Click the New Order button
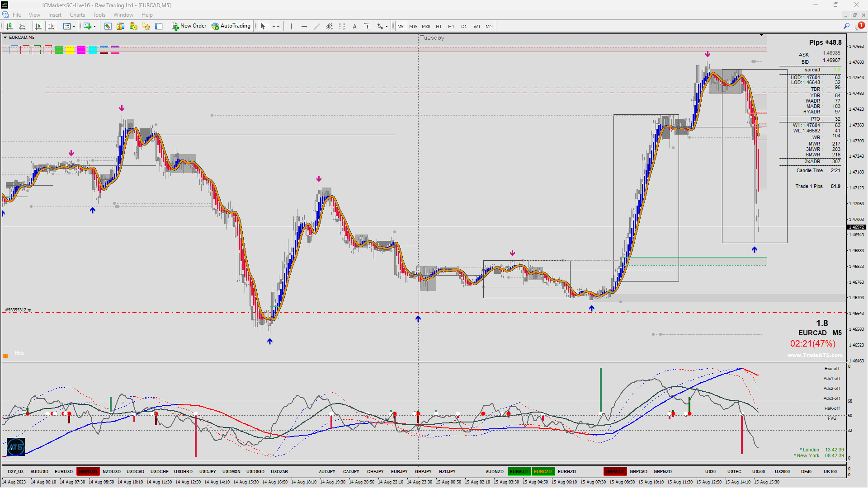This screenshot has height=488, width=868. (x=189, y=26)
